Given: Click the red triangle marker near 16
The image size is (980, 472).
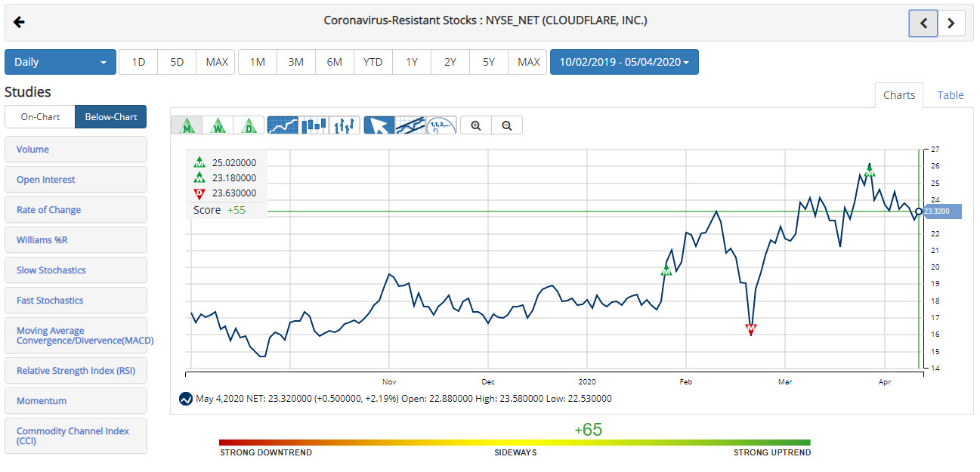Looking at the screenshot, I should tap(751, 329).
